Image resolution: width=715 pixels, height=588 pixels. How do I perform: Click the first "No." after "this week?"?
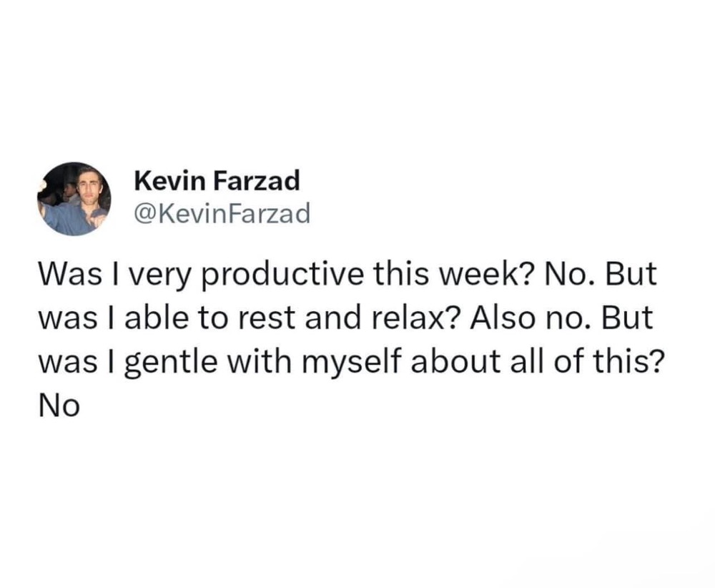click(562, 277)
